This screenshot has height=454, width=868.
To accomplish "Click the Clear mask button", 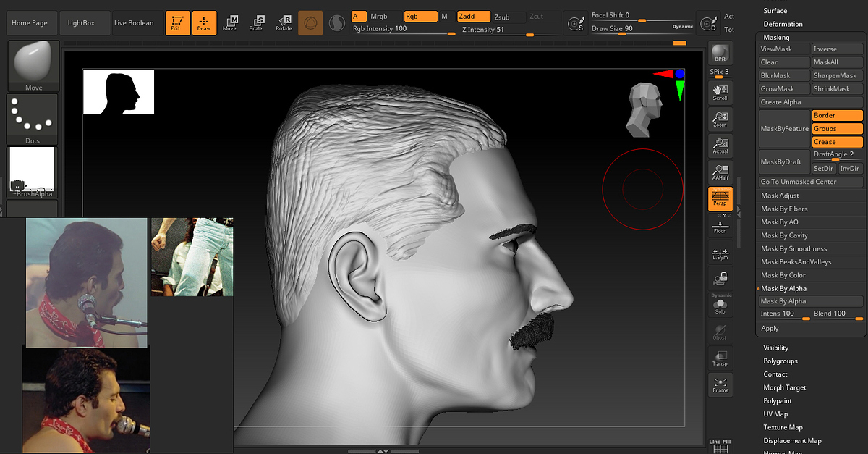I will (x=784, y=62).
